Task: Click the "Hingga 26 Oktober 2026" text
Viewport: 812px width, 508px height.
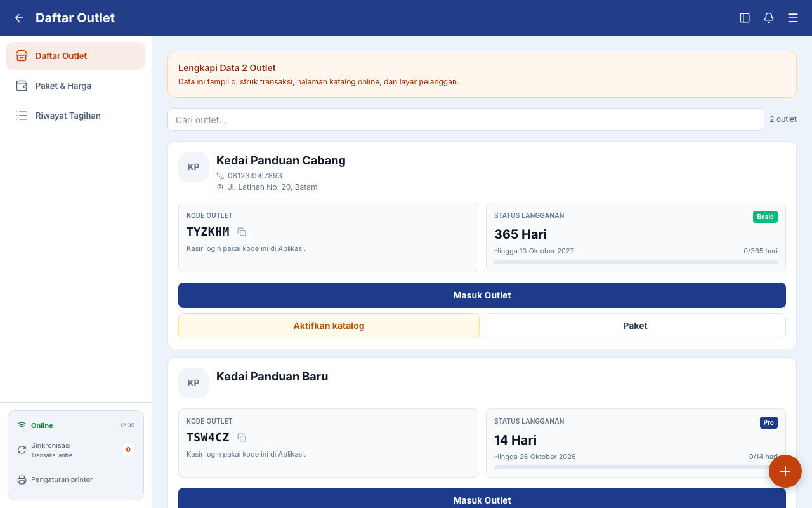Action: (535, 457)
